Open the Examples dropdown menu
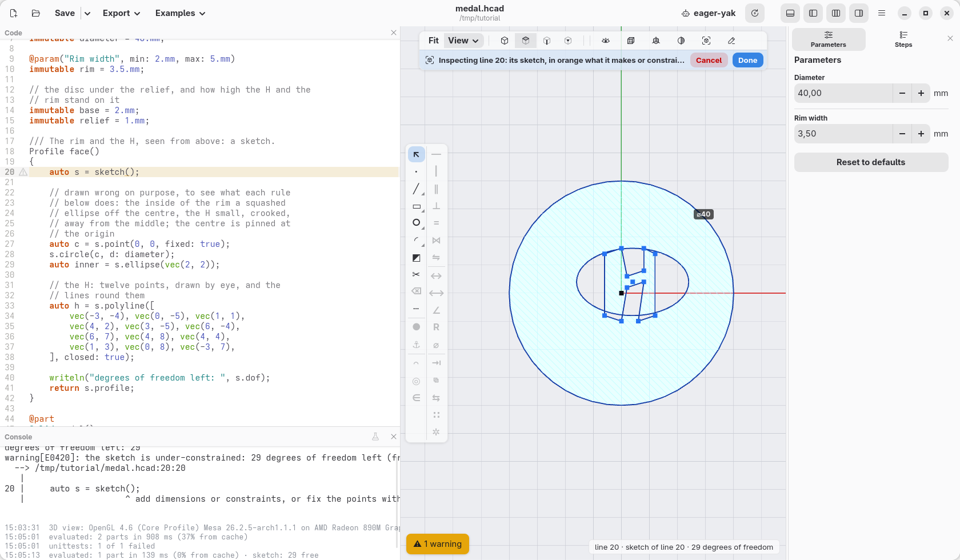Viewport: 960px width, 560px height. tap(180, 13)
